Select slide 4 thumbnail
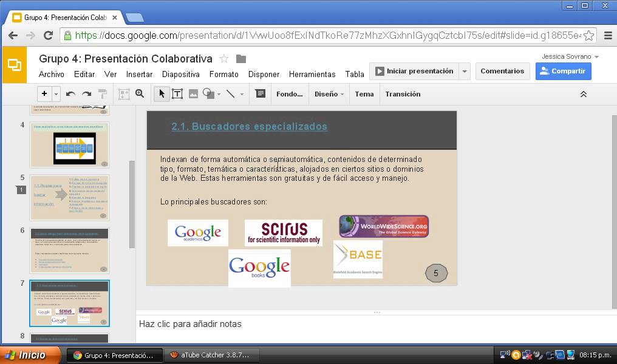 tap(70, 145)
